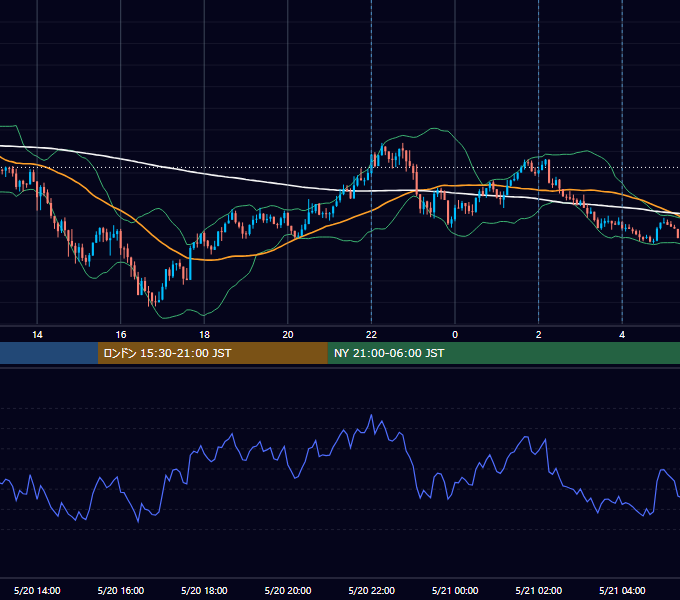Click the 20 hour label on the price chart axis
The image size is (680, 600).
(x=288, y=335)
